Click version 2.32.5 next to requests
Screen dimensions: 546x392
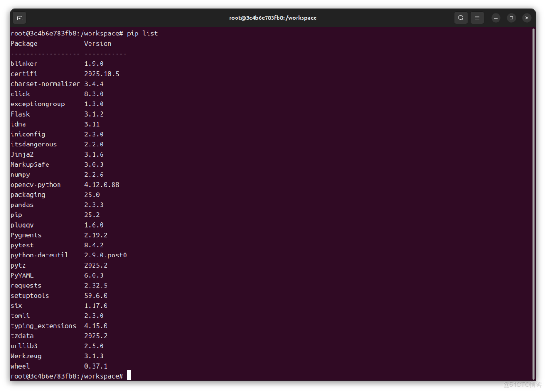96,285
